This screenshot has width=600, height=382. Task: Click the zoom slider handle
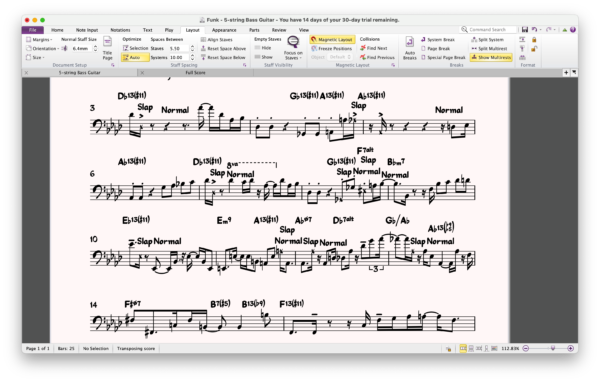[x=553, y=348]
